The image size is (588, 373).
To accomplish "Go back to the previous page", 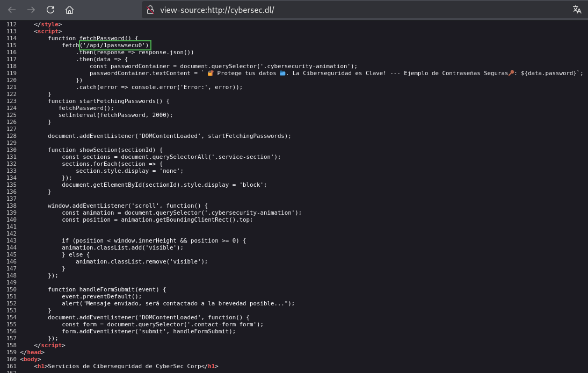I will pyautogui.click(x=12, y=10).
